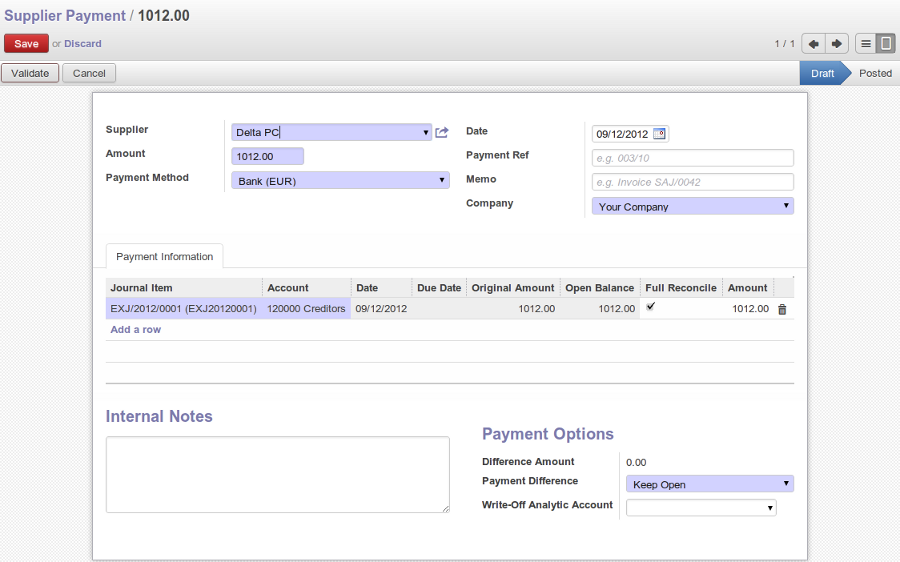Open the Supplier external record link icon
Image resolution: width=900 pixels, height=562 pixels.
pos(442,132)
